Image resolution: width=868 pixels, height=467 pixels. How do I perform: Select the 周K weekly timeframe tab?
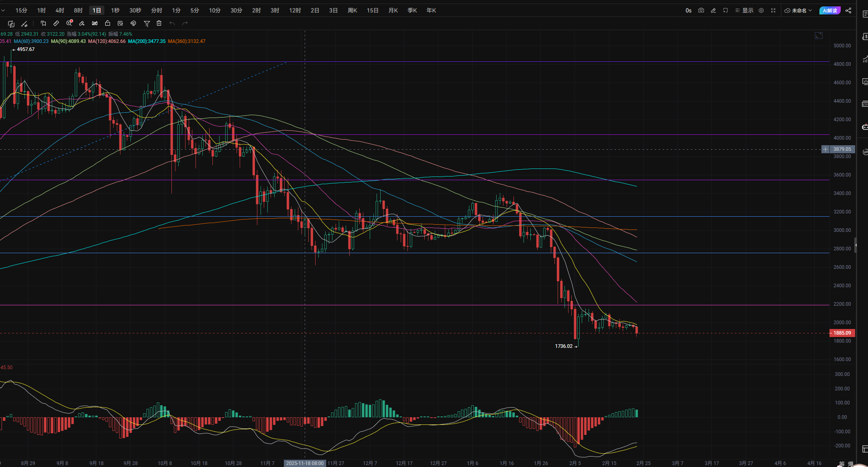pyautogui.click(x=352, y=10)
